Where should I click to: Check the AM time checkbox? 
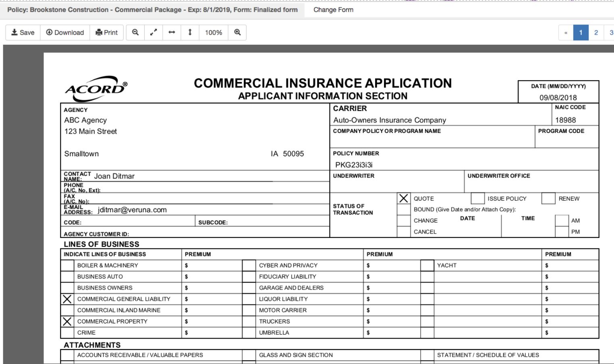tap(562, 221)
